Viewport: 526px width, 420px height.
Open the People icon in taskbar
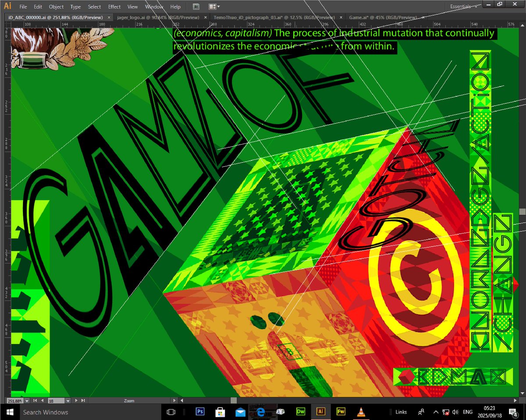pyautogui.click(x=421, y=412)
